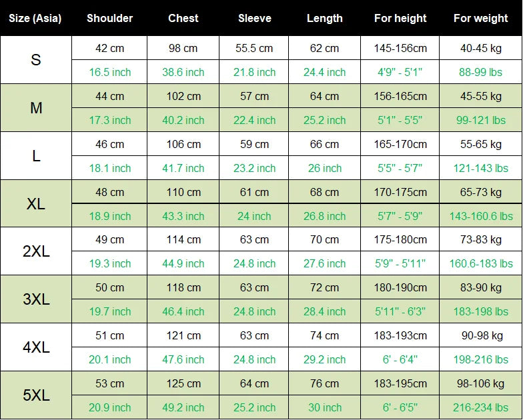Select the 49.2 inch chest cell

click(x=183, y=407)
